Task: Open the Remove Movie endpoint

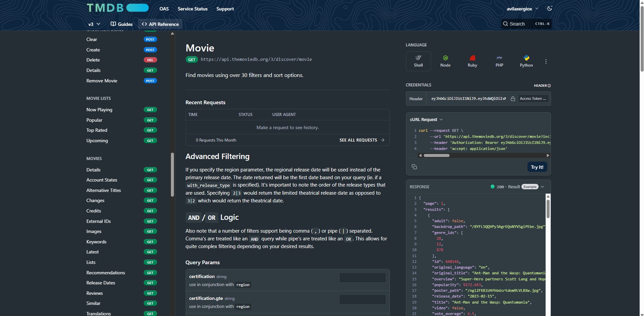Action: (x=122, y=81)
